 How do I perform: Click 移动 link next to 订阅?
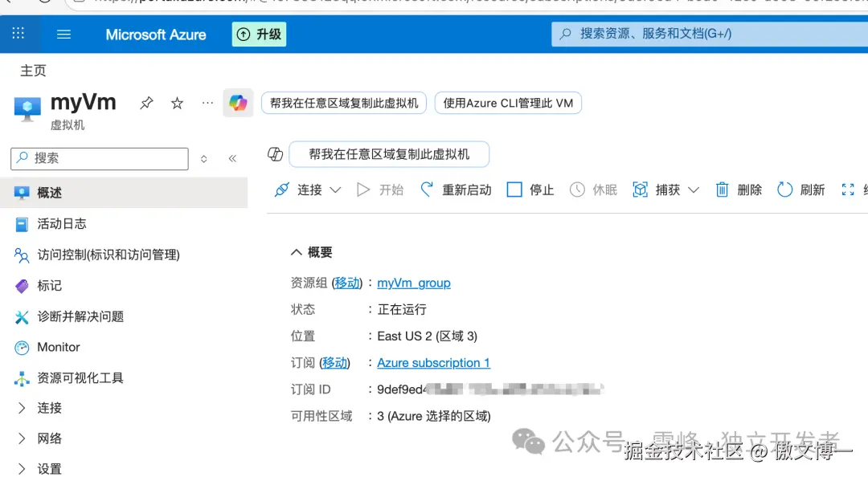click(335, 362)
